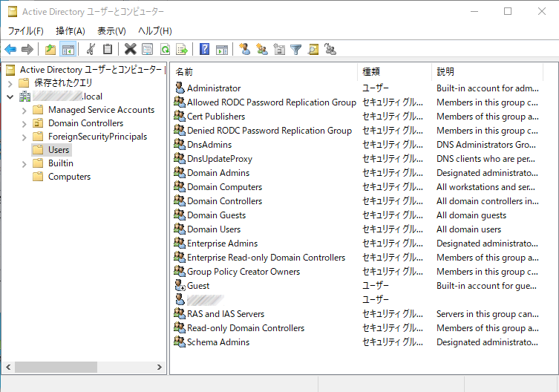The height and width of the screenshot is (392, 559).
Task: Click the Domain Controllers OU folder icon
Action: click(38, 123)
